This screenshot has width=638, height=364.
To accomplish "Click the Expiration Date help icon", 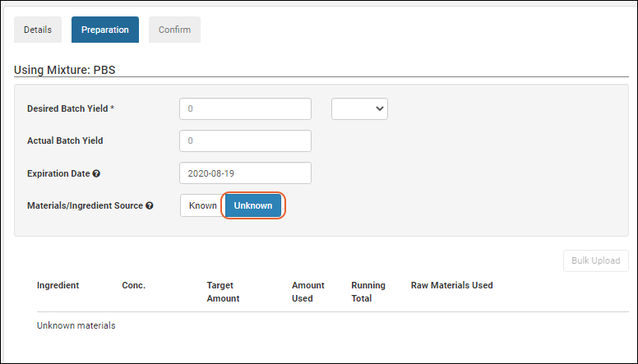I will (96, 173).
